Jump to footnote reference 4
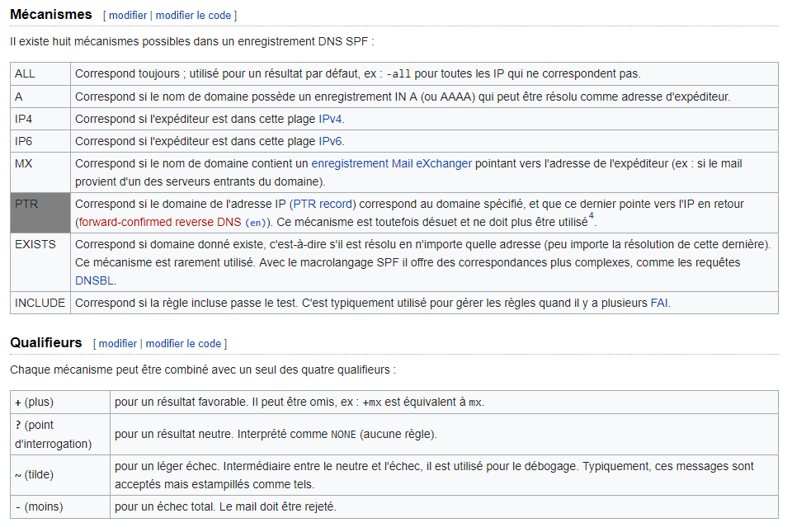This screenshot has height=532, width=792. point(591,218)
